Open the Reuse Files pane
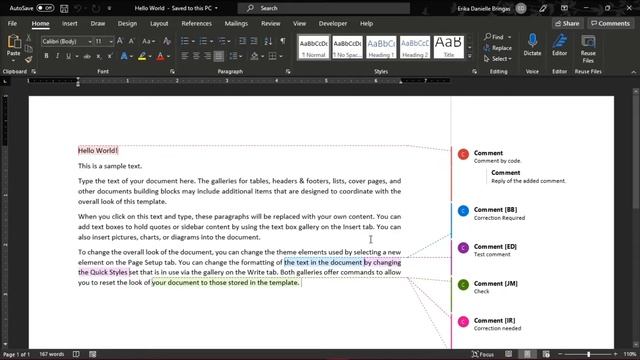This screenshot has width=640, height=360. point(588,49)
